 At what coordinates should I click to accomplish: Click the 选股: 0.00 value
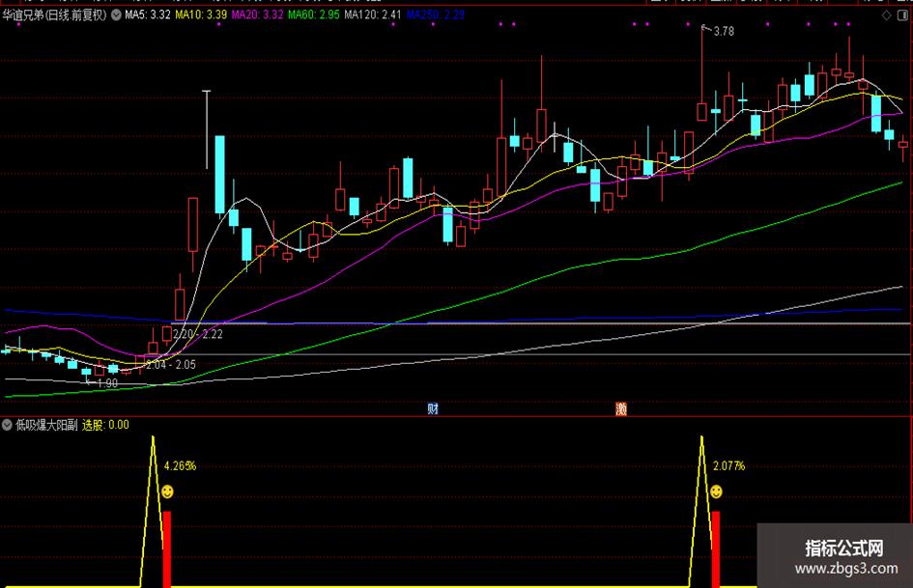coord(105,425)
